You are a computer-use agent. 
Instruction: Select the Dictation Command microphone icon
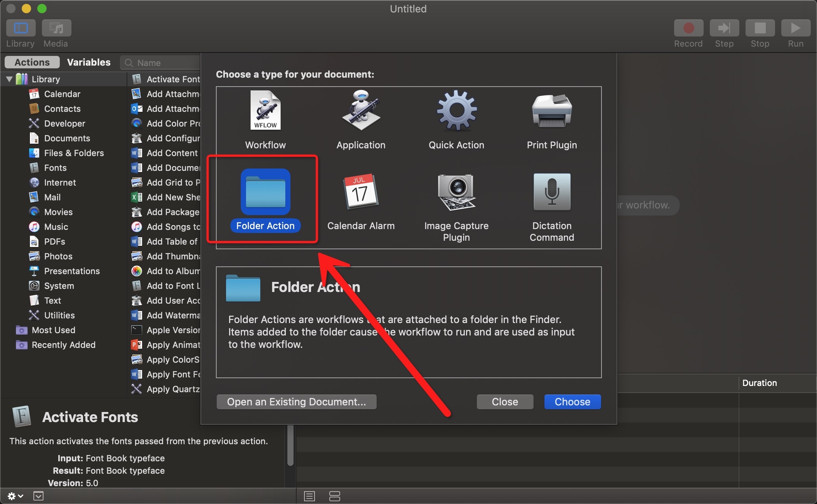point(551,192)
